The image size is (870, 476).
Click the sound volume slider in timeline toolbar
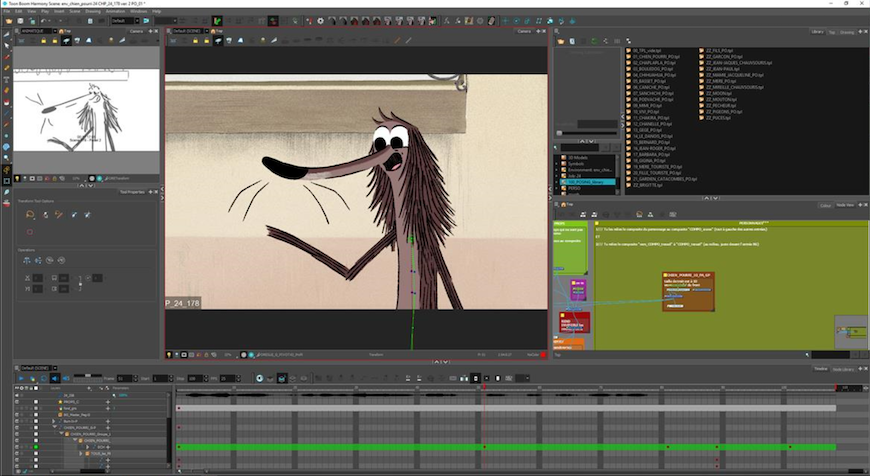tap(88, 376)
